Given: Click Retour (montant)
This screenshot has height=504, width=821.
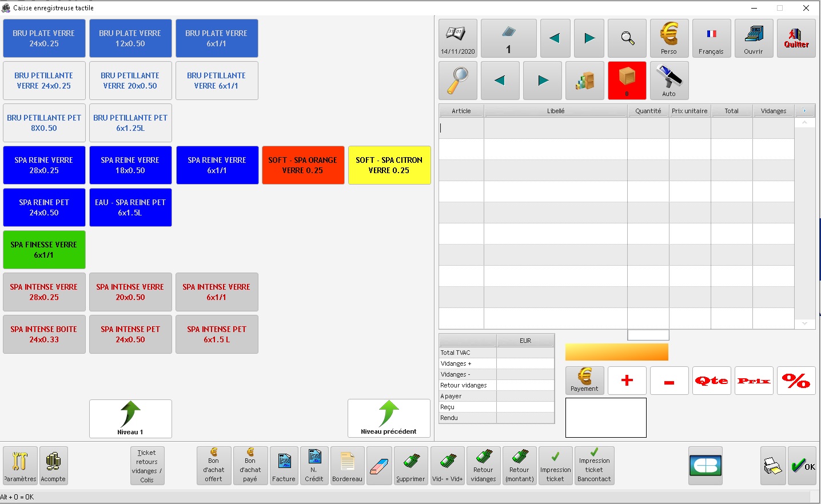Looking at the screenshot, I should tap(520, 466).
